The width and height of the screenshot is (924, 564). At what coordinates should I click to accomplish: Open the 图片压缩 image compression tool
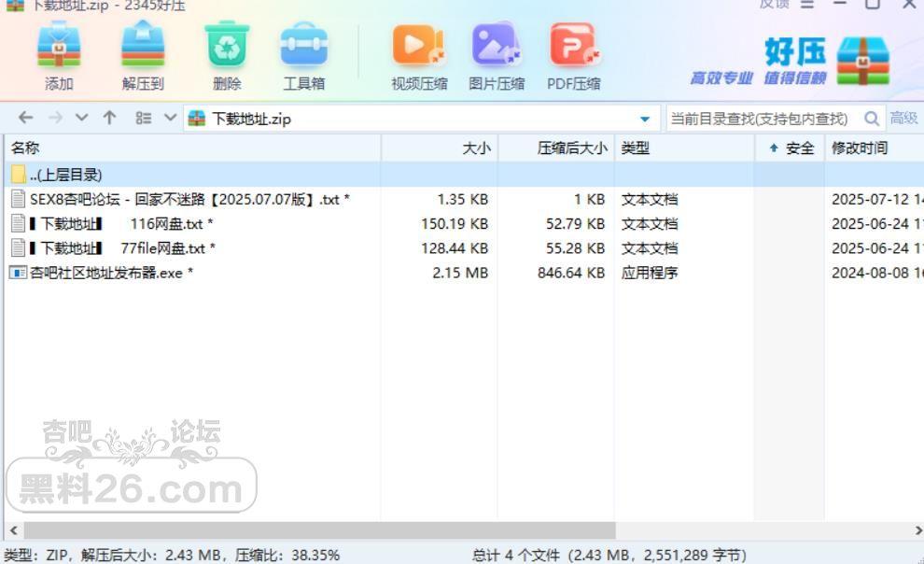tap(497, 45)
